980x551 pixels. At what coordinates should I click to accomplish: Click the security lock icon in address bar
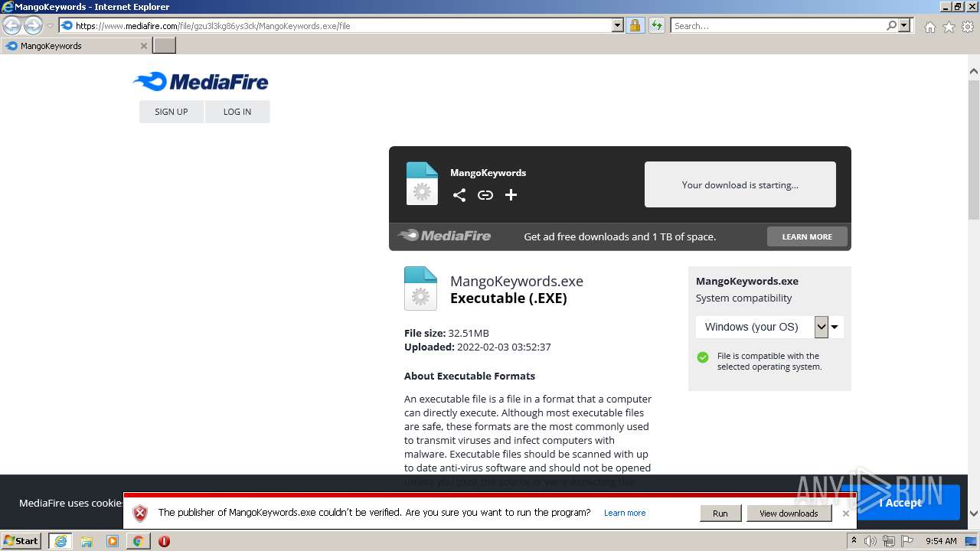click(635, 25)
